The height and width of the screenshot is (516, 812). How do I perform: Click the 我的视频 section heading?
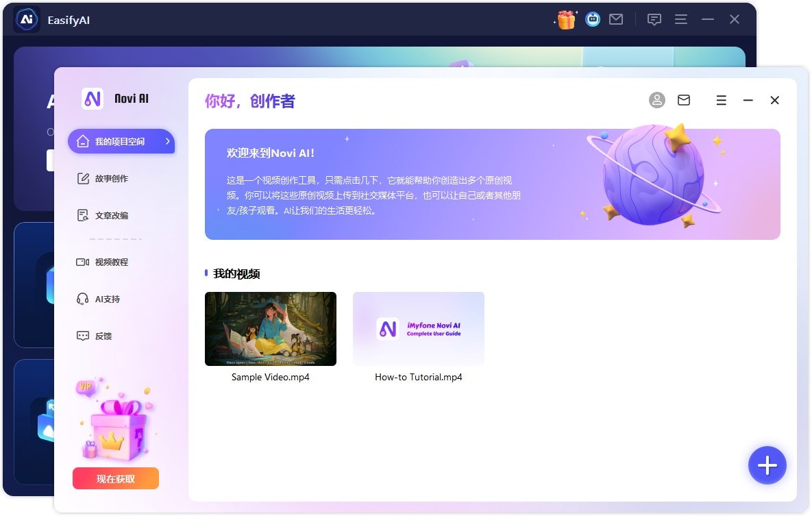coord(236,273)
